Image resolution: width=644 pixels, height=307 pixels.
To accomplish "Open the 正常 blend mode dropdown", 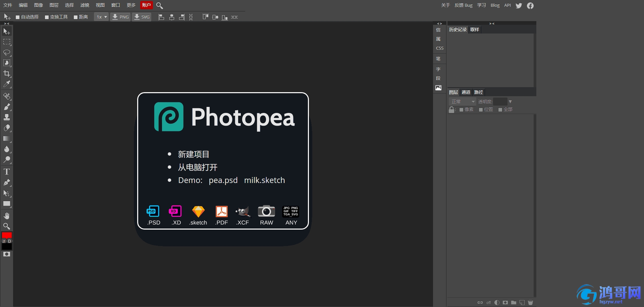I will click(463, 102).
